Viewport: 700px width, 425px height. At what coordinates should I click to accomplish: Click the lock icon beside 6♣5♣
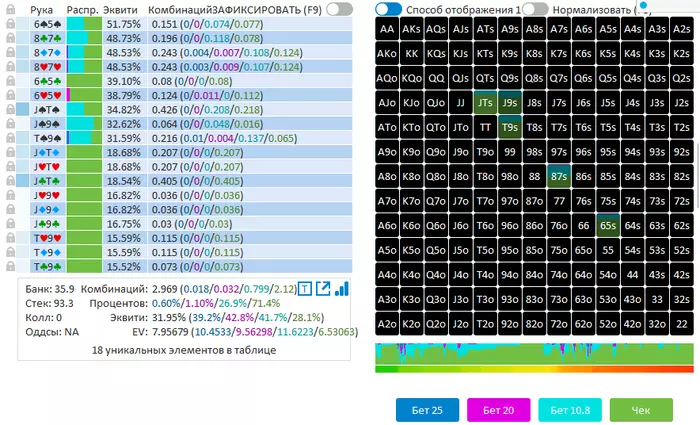coord(10,81)
